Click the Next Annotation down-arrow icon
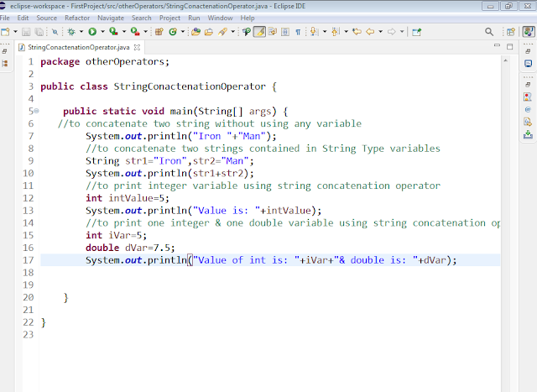The width and height of the screenshot is (537, 392). coord(314,32)
